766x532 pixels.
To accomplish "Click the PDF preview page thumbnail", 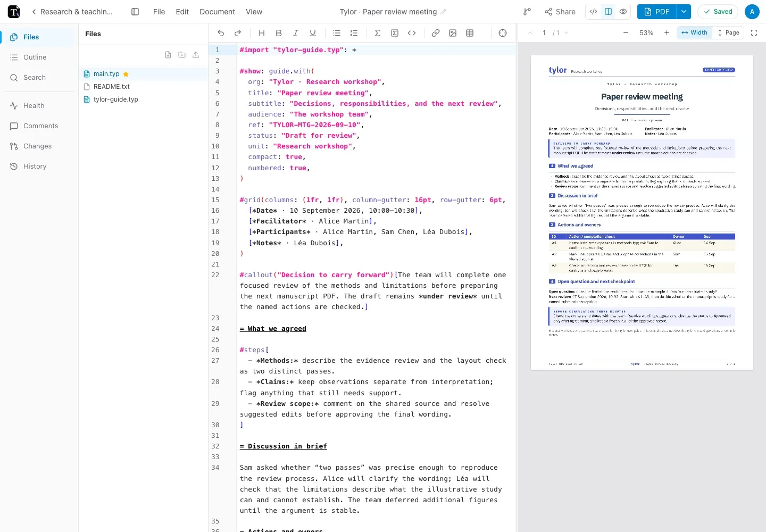I will point(642,212).
